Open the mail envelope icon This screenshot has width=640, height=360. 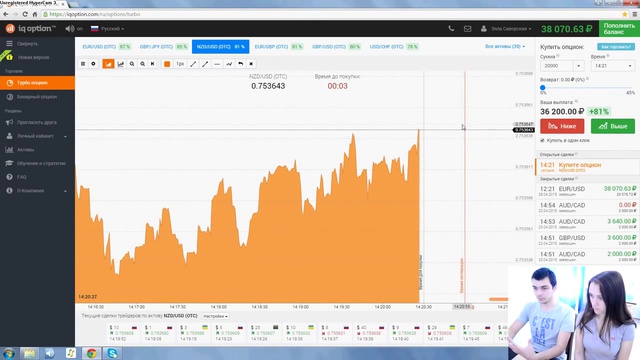coord(467,29)
